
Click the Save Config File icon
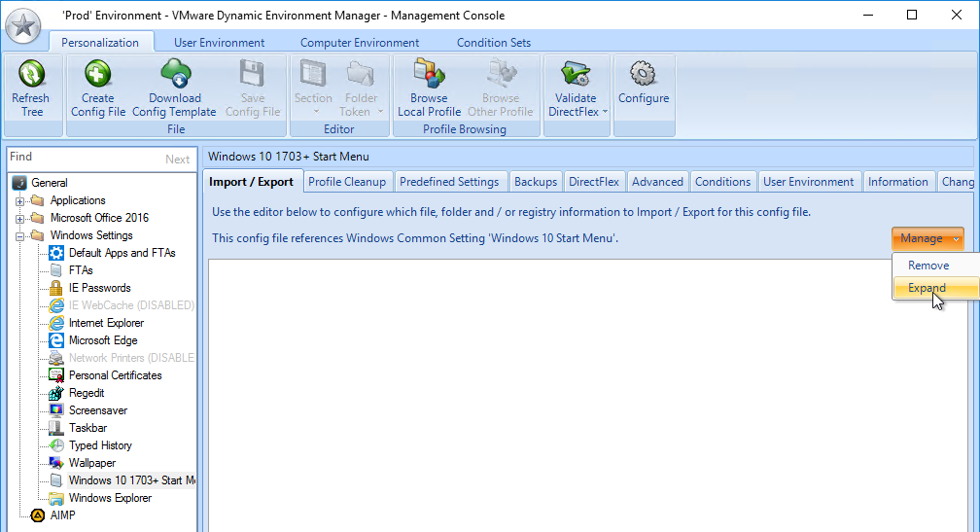coord(253,73)
